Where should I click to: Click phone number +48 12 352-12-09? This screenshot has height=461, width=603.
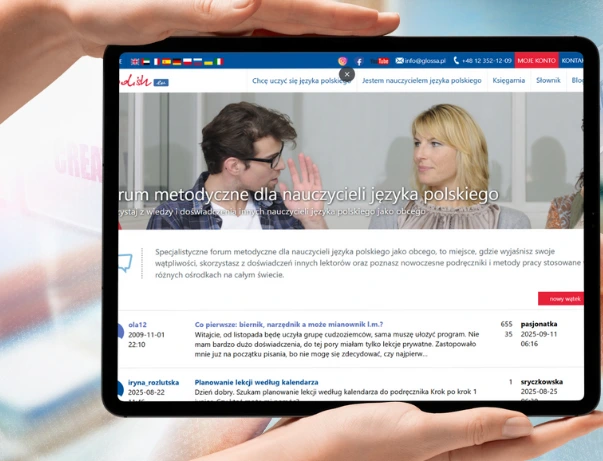coord(487,61)
